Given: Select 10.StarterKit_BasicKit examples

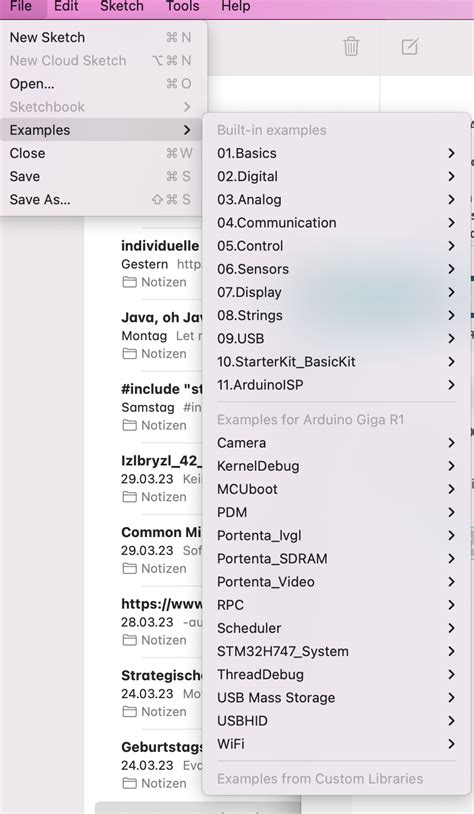Looking at the screenshot, I should tap(336, 362).
